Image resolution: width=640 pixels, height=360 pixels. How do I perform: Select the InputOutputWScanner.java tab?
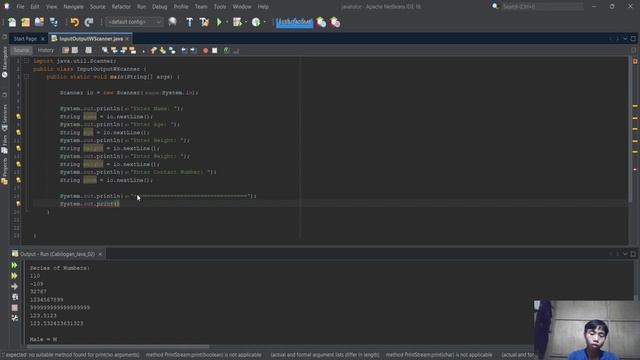pos(91,39)
